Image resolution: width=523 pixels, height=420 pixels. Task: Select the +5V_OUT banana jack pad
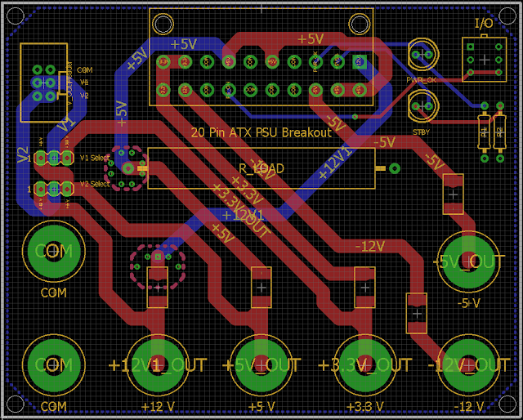click(261, 365)
